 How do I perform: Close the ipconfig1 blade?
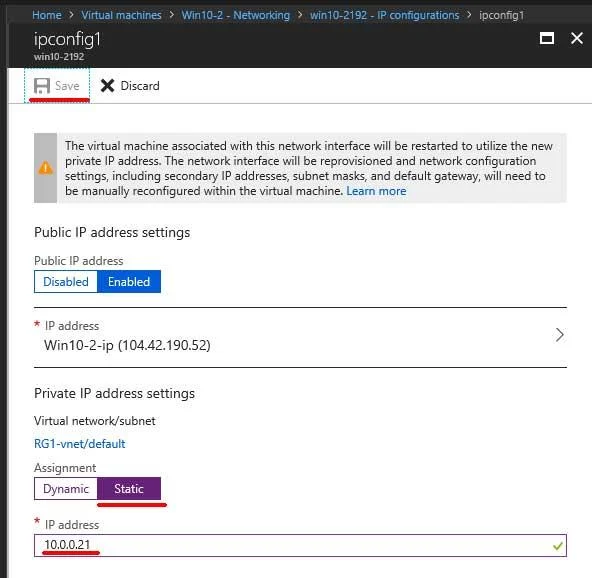[x=577, y=38]
